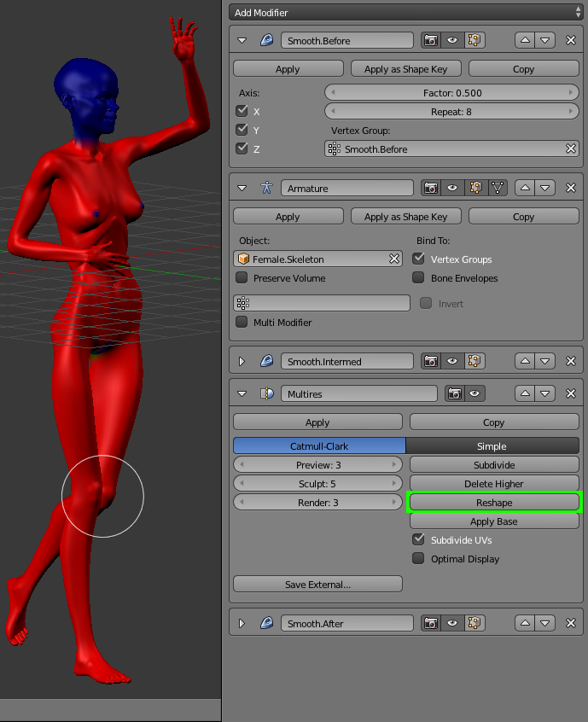Screen dimensions: 588x722
Task: Select the Catmull-Clark subdivision type
Action: [319, 446]
